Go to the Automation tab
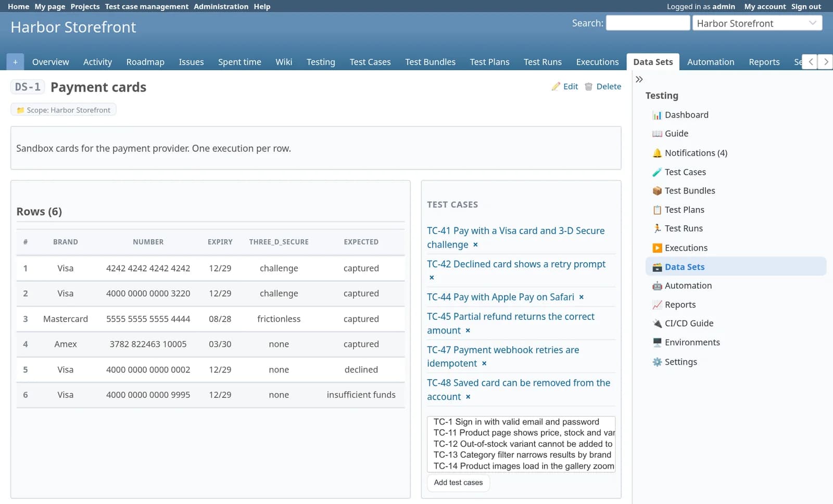This screenshot has width=833, height=504. tap(711, 62)
